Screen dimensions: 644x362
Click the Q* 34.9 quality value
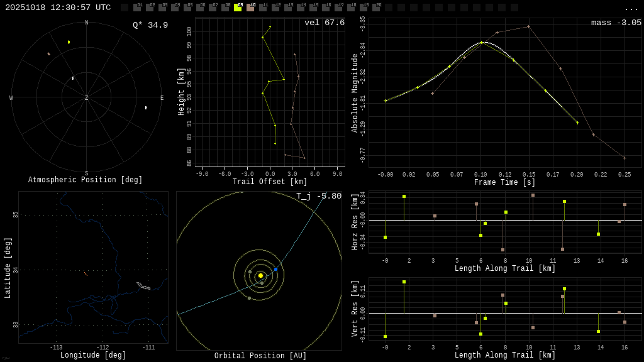tap(150, 25)
